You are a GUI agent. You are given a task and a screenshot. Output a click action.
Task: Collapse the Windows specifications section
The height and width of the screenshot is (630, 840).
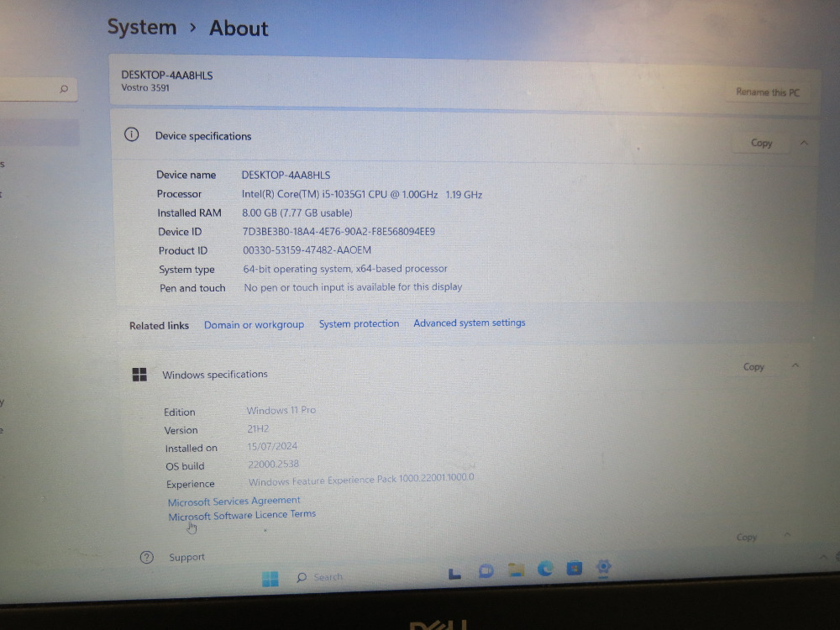[795, 366]
